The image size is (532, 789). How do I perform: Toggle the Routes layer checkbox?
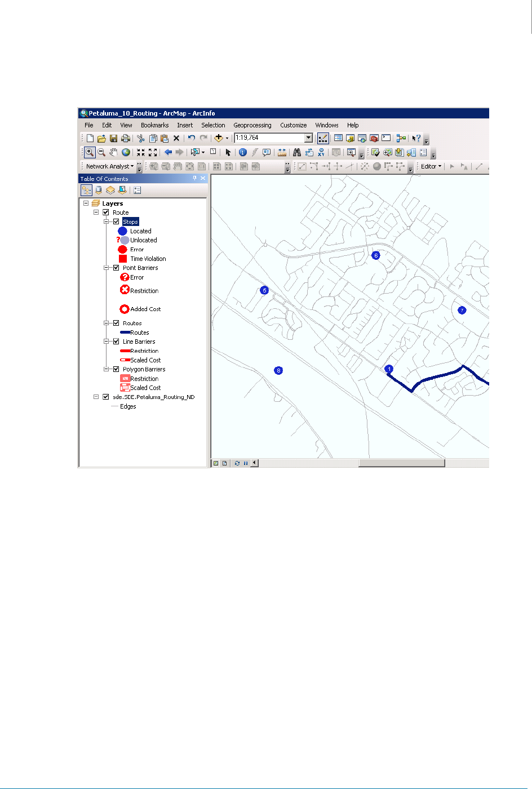tap(116, 323)
